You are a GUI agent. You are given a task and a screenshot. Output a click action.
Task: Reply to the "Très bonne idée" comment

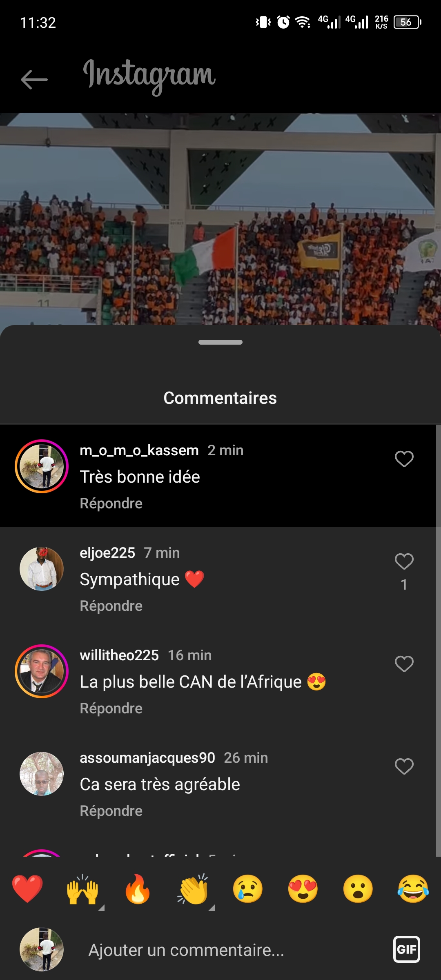111,503
